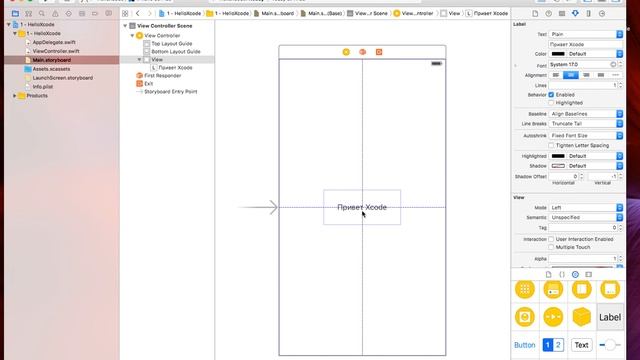
Task: Open the Baseline Align Baselines dropdown
Action: tap(586, 114)
